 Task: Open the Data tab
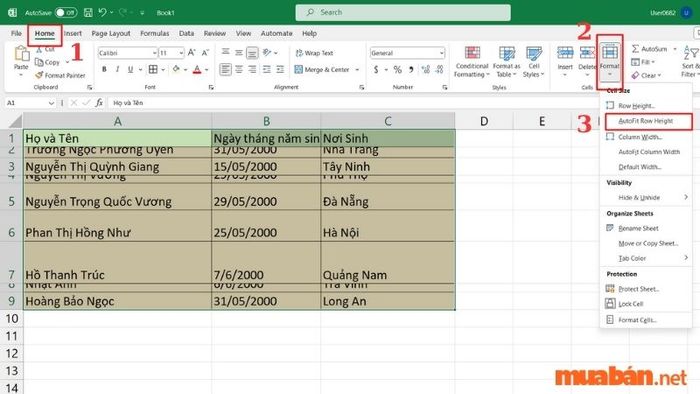[186, 33]
